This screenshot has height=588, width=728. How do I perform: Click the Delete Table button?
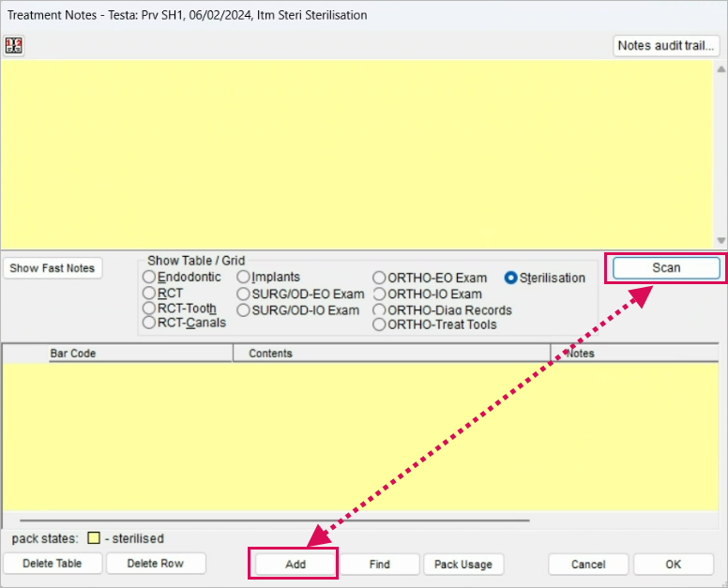click(53, 564)
